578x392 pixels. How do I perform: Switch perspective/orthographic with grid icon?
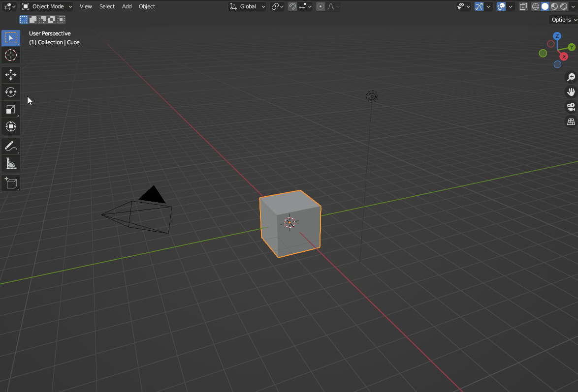tap(571, 121)
